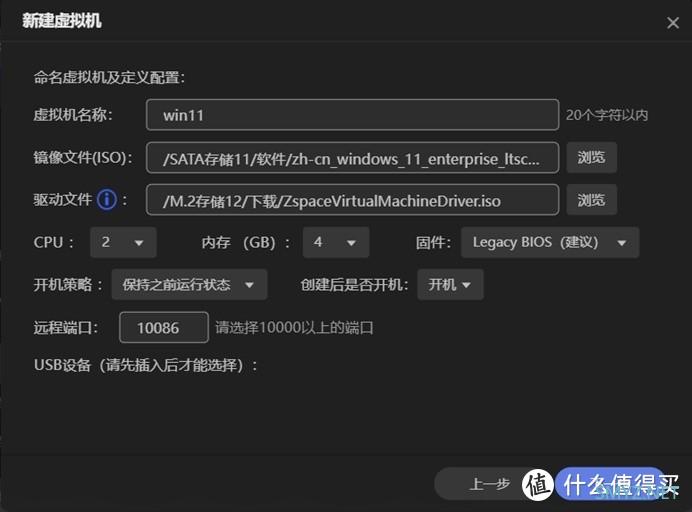Click the 新建虚拟机 dialog title
Screen dimensions: 692x512
(x=62, y=21)
